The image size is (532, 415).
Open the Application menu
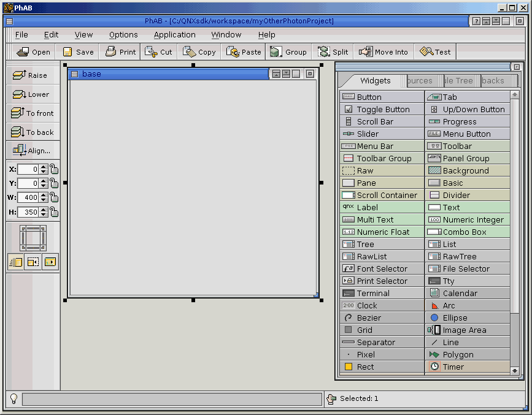(174, 35)
